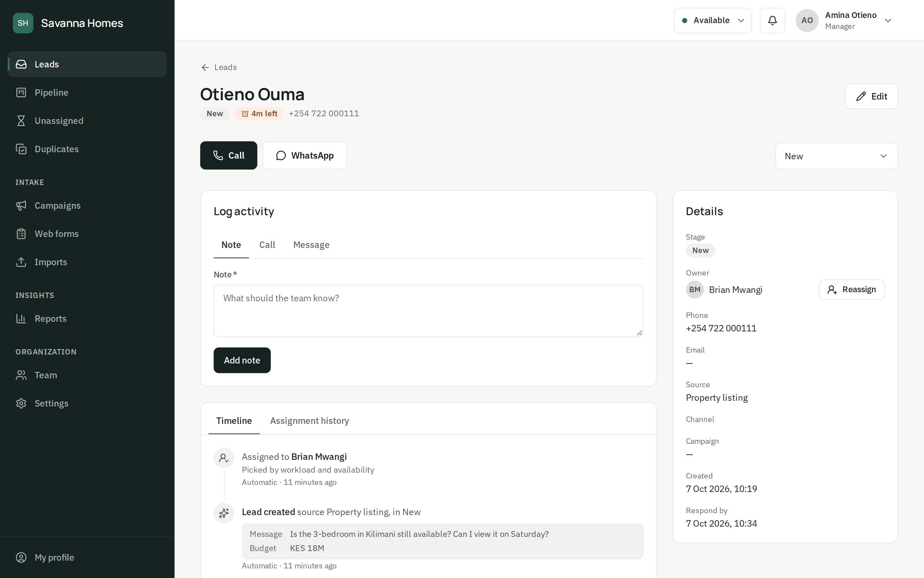The width and height of the screenshot is (924, 578).
Task: Reassign the lead owner
Action: 851,289
